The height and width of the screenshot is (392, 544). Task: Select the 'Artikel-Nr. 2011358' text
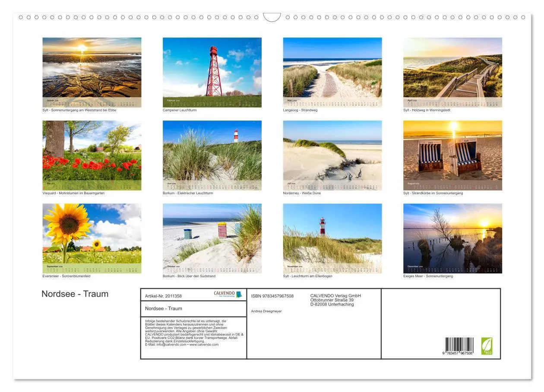click(x=164, y=296)
